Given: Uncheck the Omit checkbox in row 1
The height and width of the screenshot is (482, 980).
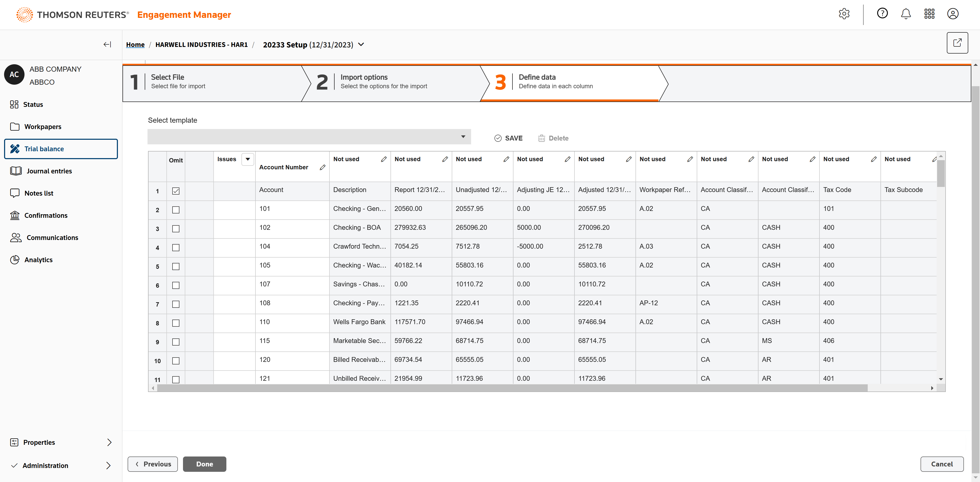Looking at the screenshot, I should coord(176,191).
